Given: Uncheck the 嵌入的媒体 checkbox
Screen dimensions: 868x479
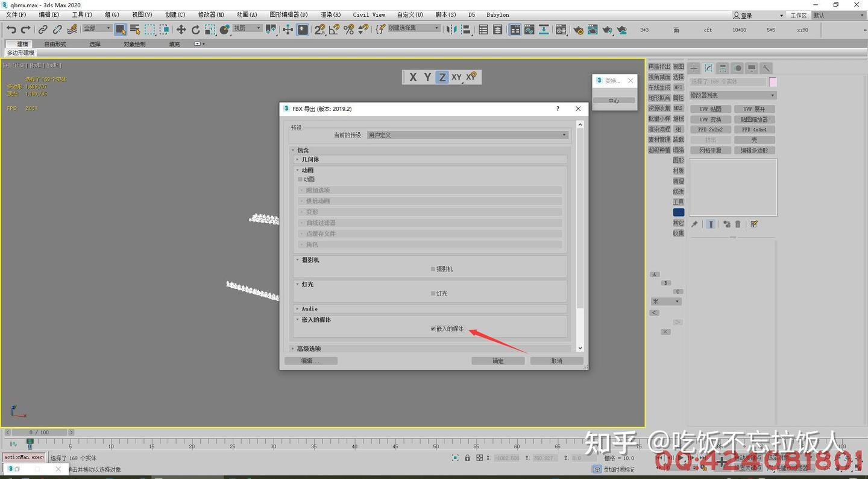Looking at the screenshot, I should (x=433, y=328).
